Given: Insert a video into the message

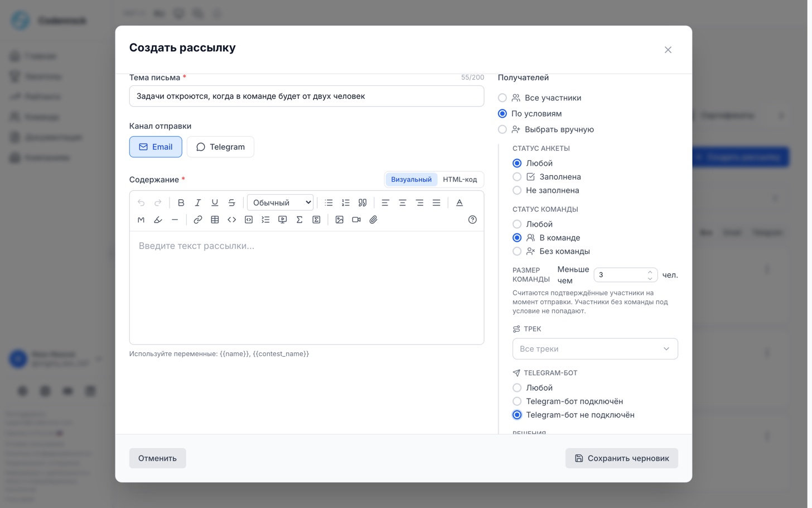Looking at the screenshot, I should (356, 220).
